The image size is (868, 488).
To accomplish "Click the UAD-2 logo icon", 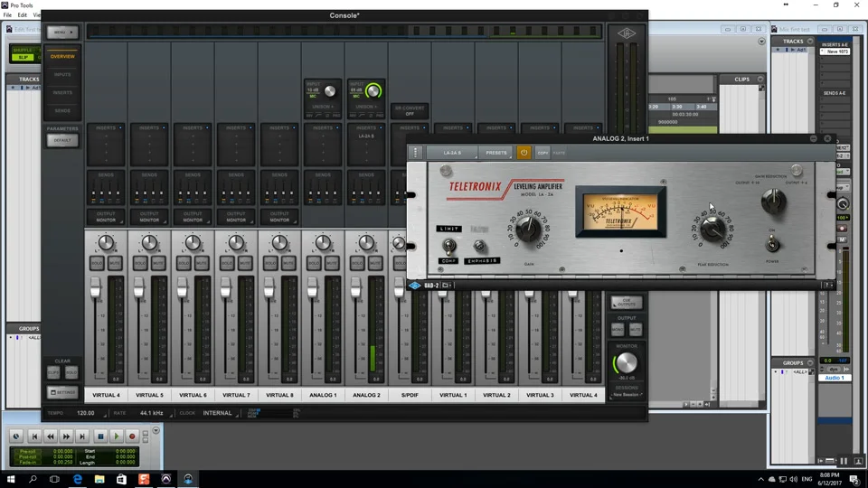I will pyautogui.click(x=415, y=286).
